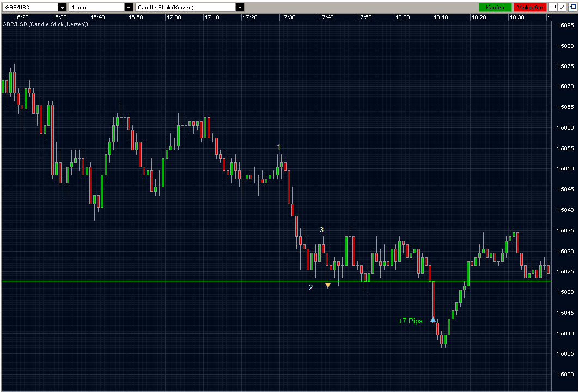
Task: Click the 16:20 time axis label
Action: (x=21, y=17)
